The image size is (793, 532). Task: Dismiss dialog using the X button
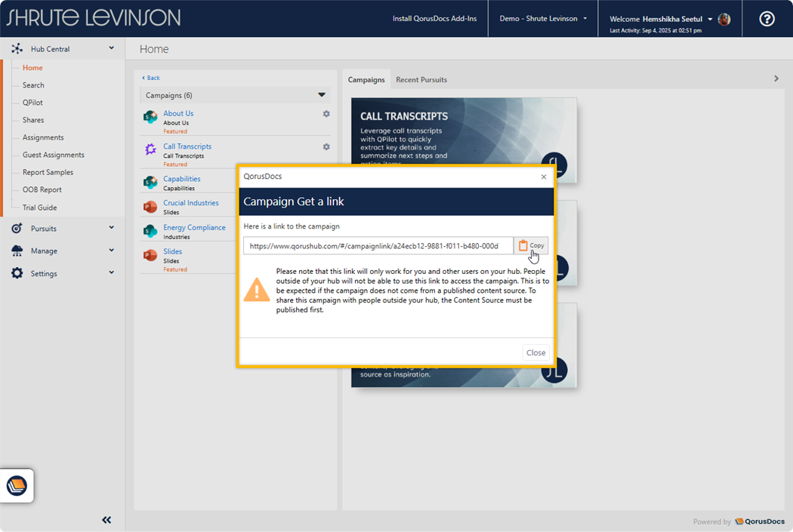pos(544,177)
